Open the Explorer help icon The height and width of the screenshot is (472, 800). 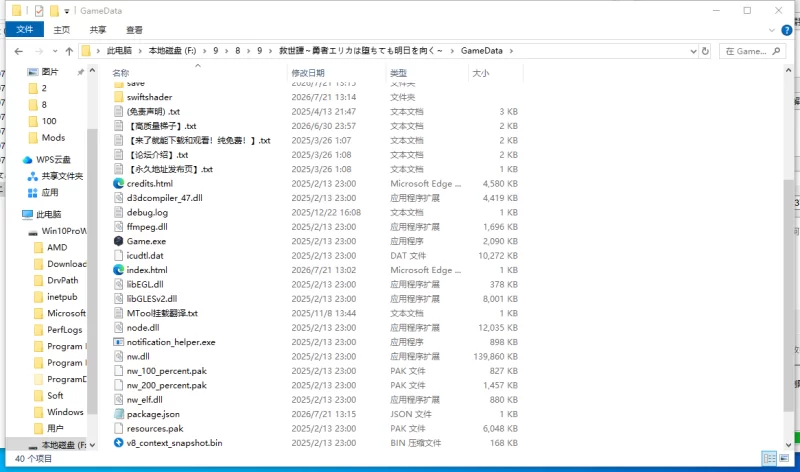787,30
